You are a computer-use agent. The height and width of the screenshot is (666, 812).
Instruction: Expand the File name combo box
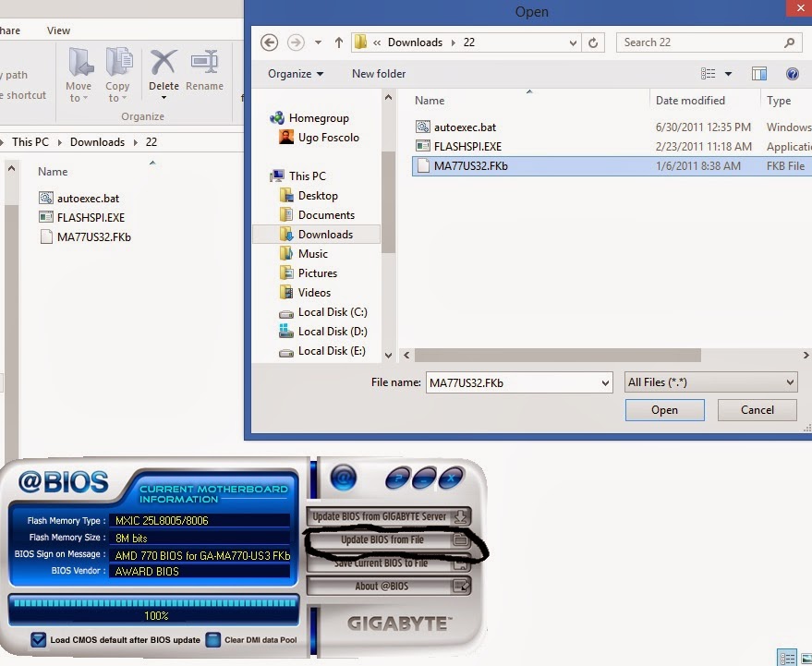tap(605, 383)
